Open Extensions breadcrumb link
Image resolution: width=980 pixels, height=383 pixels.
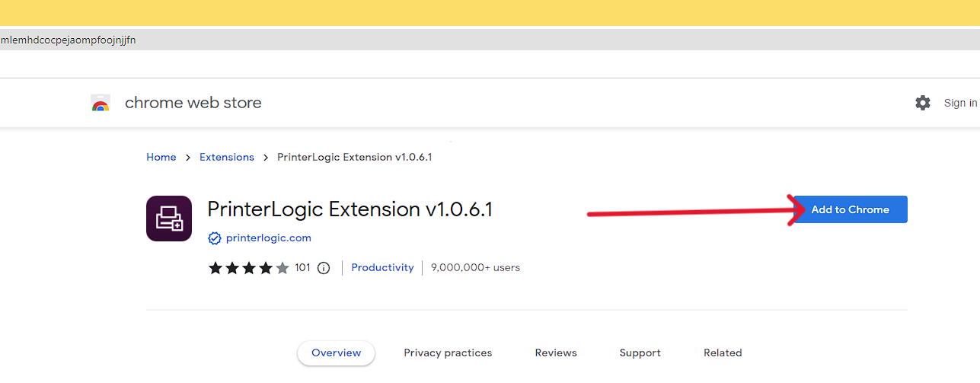tap(227, 157)
